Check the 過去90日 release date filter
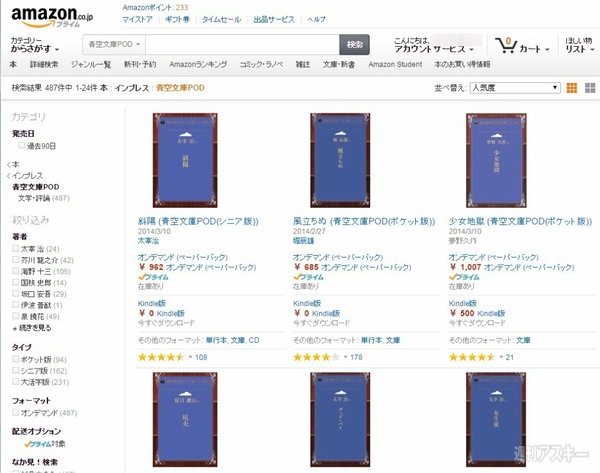The height and width of the screenshot is (473, 600). tap(21, 145)
